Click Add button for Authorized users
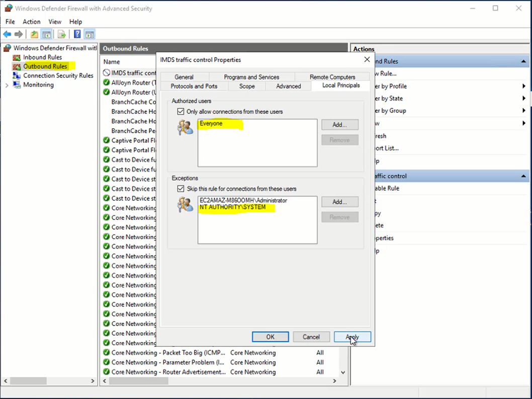 (x=339, y=125)
